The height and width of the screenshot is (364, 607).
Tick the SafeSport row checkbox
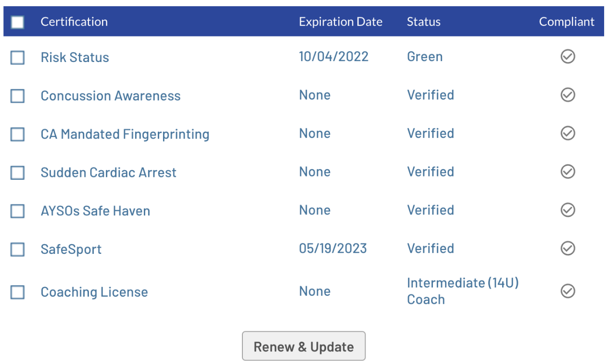18,250
